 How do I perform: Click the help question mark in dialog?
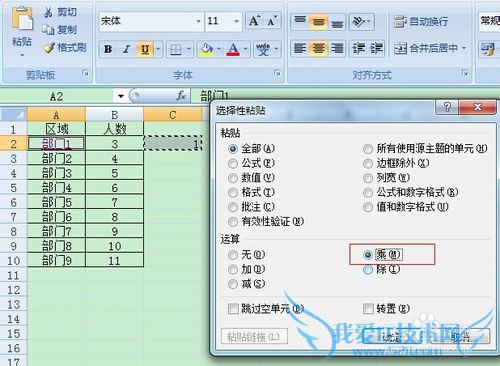pyautogui.click(x=447, y=107)
